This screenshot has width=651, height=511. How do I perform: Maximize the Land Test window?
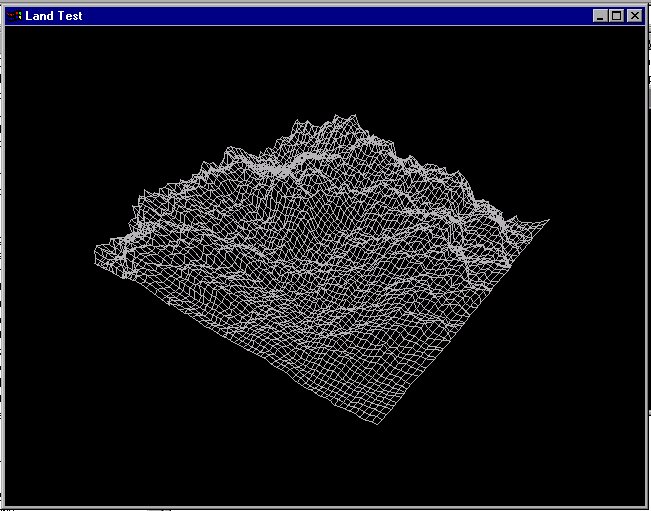(x=616, y=16)
